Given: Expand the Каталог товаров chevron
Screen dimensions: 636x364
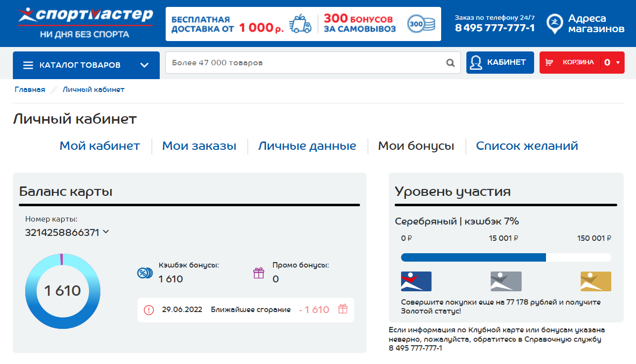Looking at the screenshot, I should point(144,65).
